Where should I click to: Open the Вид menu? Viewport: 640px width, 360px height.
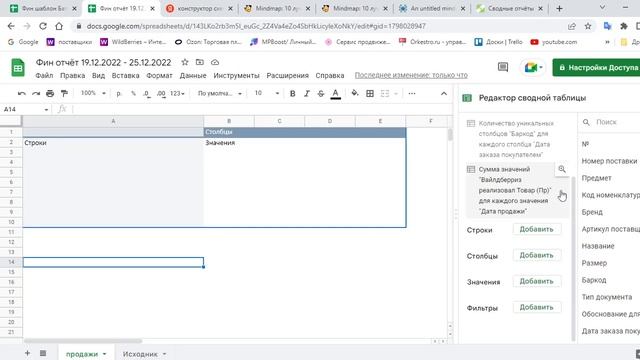pyautogui.click(x=98, y=76)
